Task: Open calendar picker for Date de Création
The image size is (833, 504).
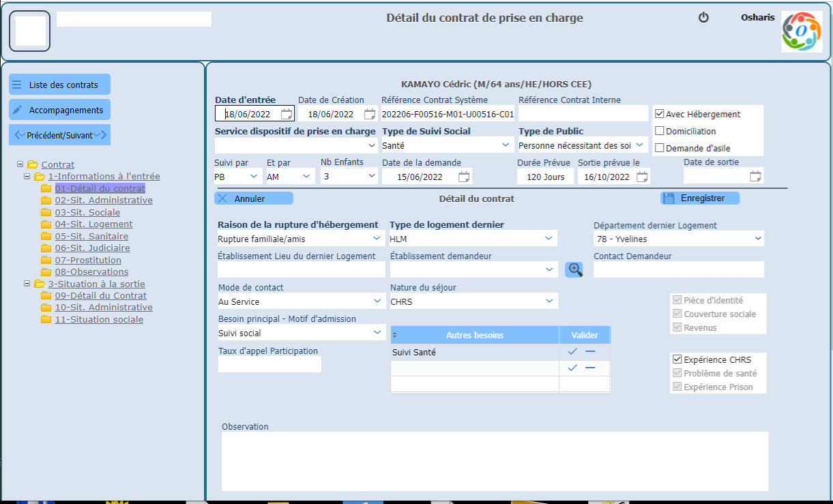Action: point(370,114)
